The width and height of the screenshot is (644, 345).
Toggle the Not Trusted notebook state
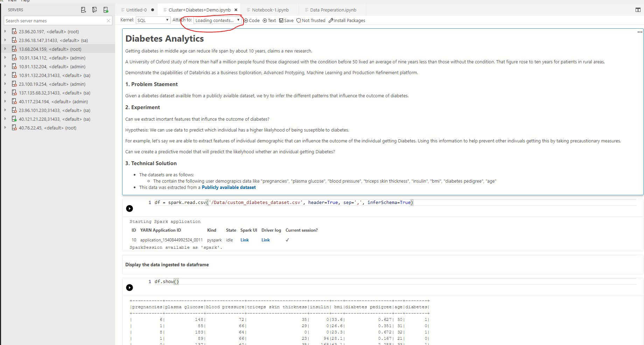pos(311,20)
